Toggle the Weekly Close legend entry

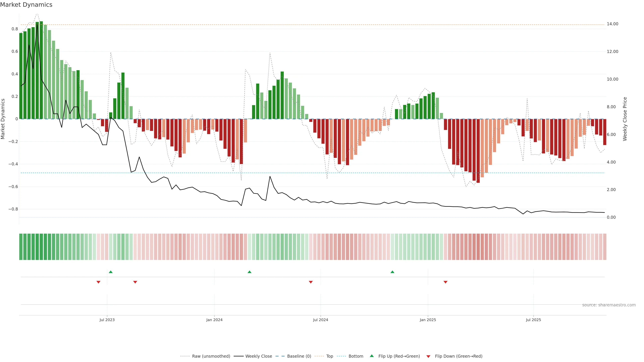258,356
